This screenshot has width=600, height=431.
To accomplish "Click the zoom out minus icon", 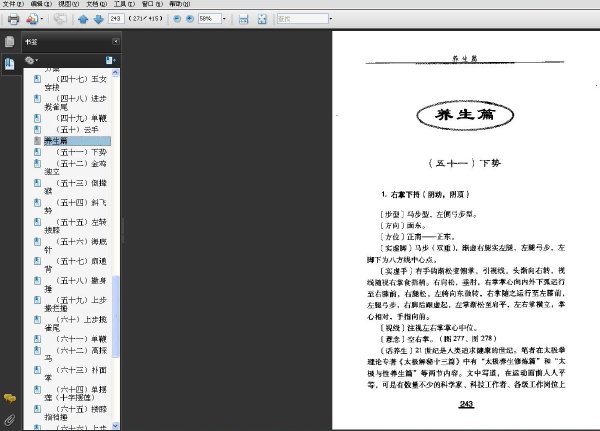I will click(x=177, y=18).
